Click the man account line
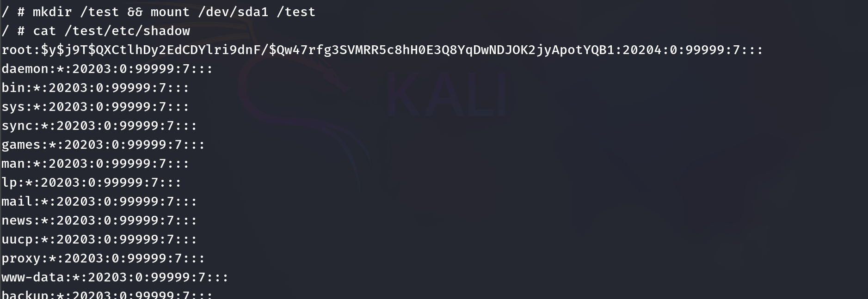 [95, 164]
